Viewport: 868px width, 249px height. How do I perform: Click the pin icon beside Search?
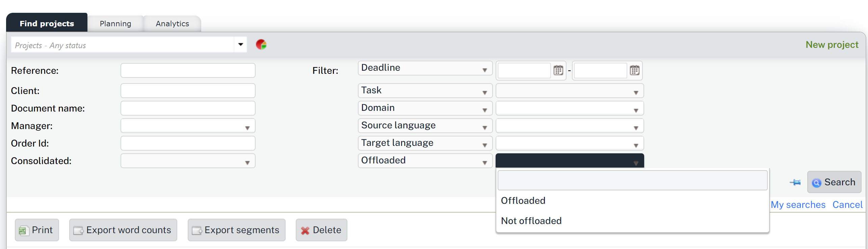[x=795, y=182]
